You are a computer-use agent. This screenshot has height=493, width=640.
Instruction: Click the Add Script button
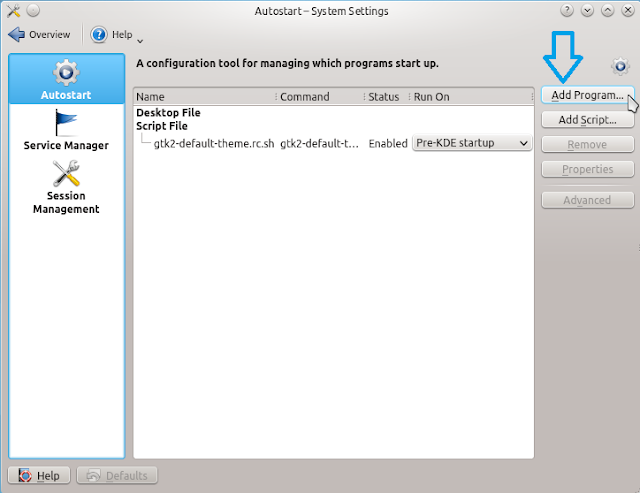click(x=587, y=120)
